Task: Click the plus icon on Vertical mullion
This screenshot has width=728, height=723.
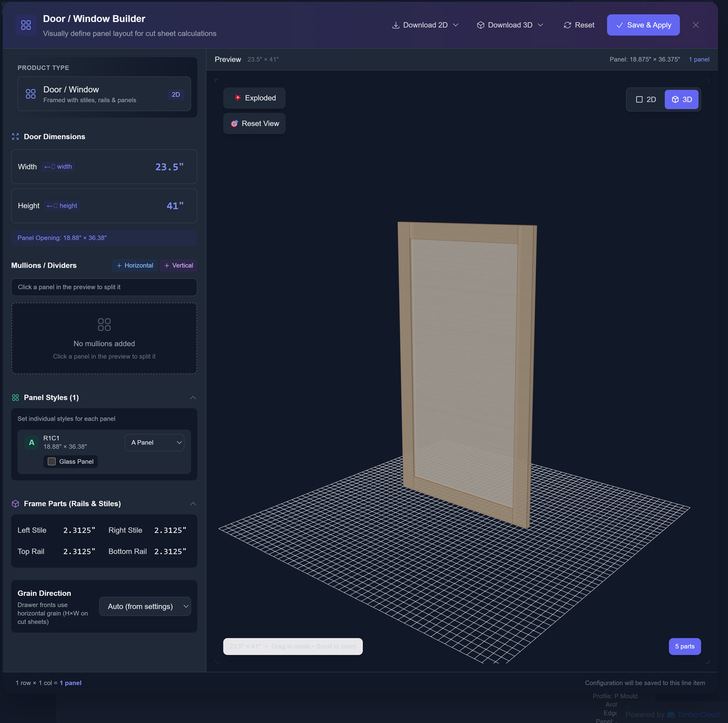Action: (x=167, y=265)
